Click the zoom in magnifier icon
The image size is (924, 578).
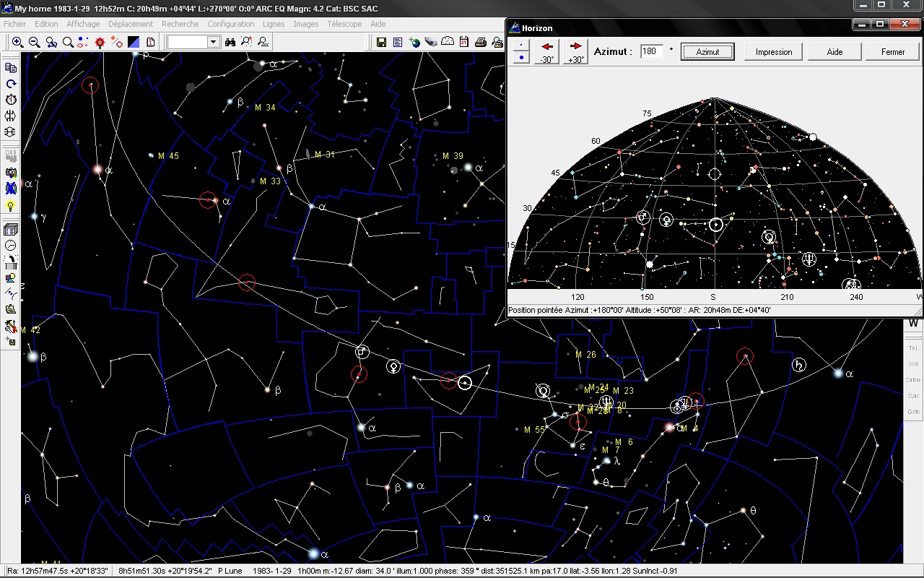click(x=18, y=43)
